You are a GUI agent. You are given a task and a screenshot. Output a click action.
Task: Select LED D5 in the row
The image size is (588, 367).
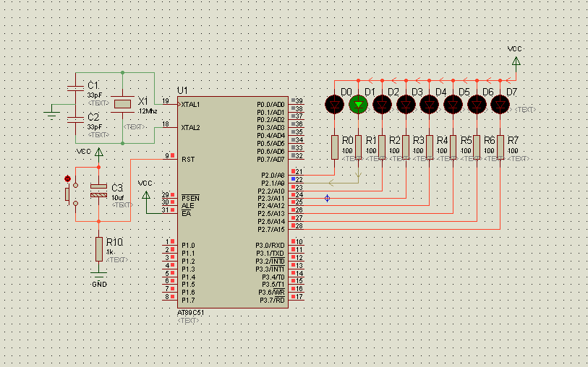pos(453,105)
